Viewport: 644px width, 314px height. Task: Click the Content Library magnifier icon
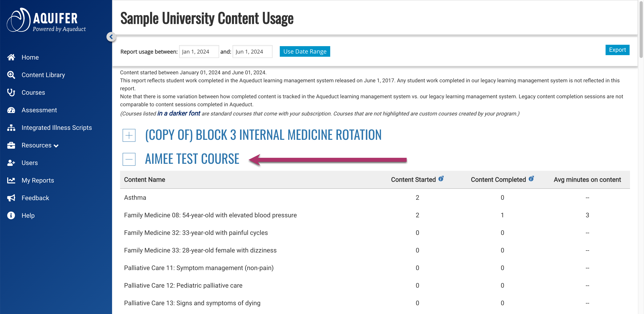(x=11, y=75)
